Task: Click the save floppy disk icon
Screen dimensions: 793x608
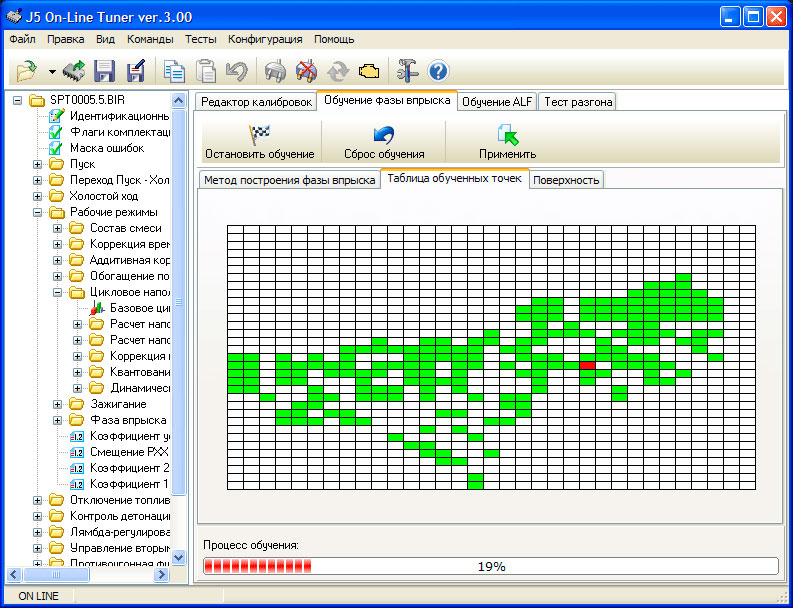Action: (x=104, y=71)
